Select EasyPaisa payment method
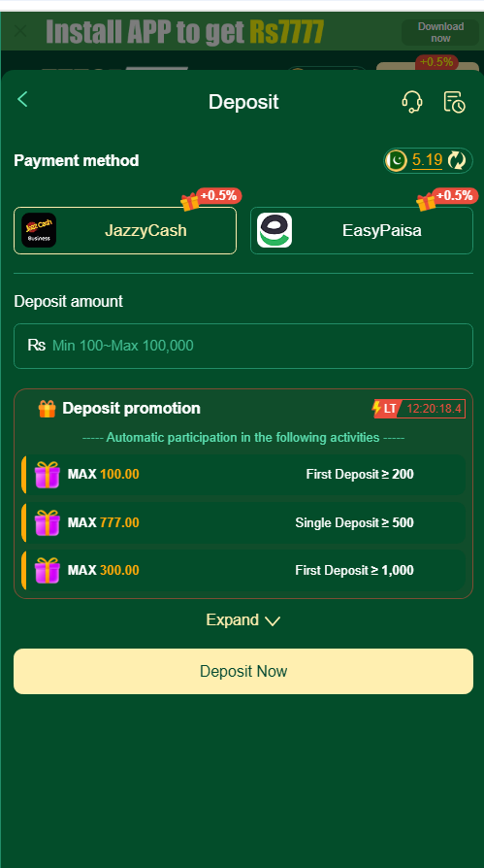484x868 pixels. coord(362,230)
